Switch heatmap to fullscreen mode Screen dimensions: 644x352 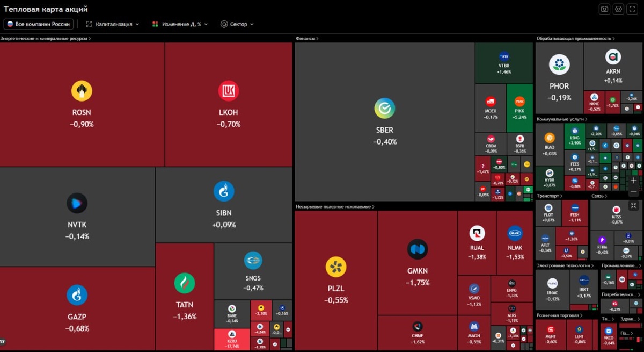pos(632,9)
